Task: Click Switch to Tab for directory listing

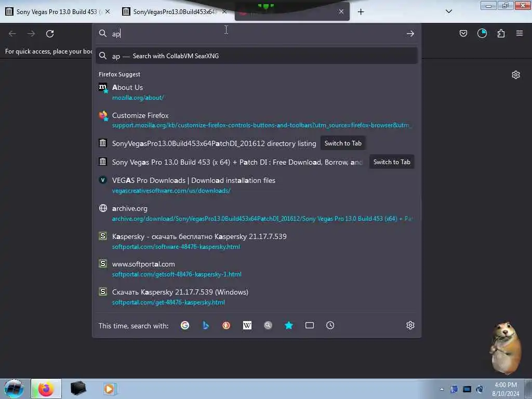Action: tap(343, 143)
